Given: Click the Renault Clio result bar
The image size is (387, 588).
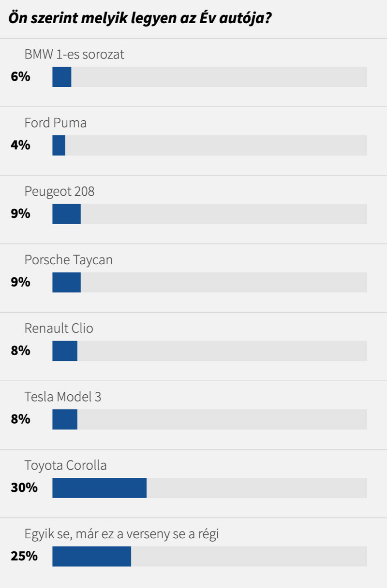Looking at the screenshot, I should pyautogui.click(x=209, y=351).
